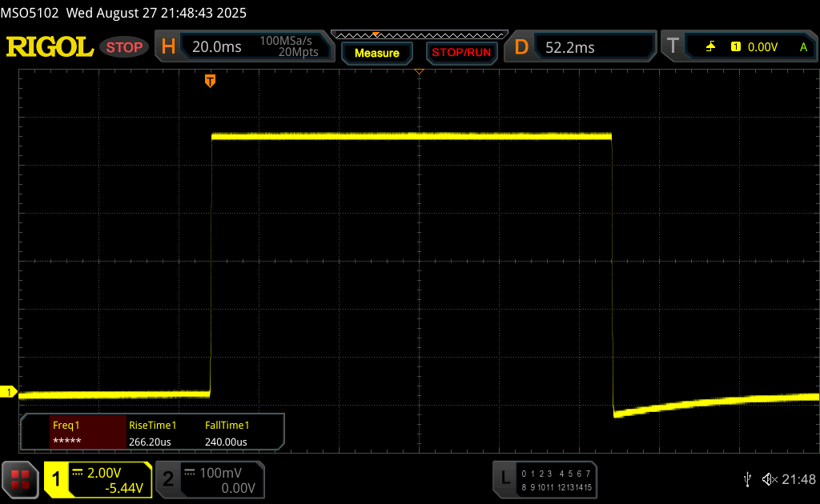
Task: Select the RiseTime1 measurement label
Action: (152, 425)
